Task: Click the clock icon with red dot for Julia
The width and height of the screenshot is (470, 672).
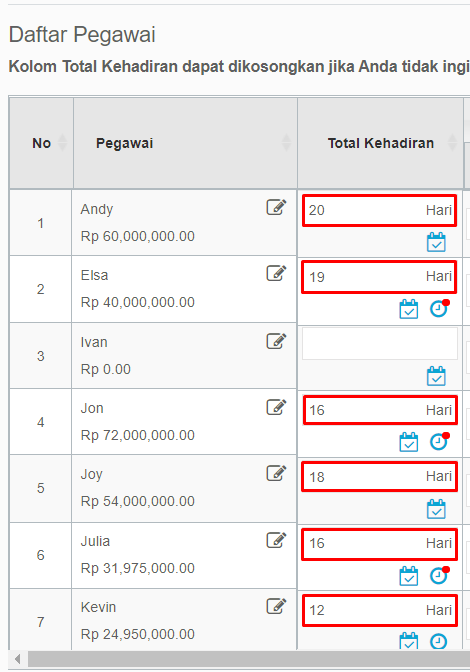Action: point(440,576)
